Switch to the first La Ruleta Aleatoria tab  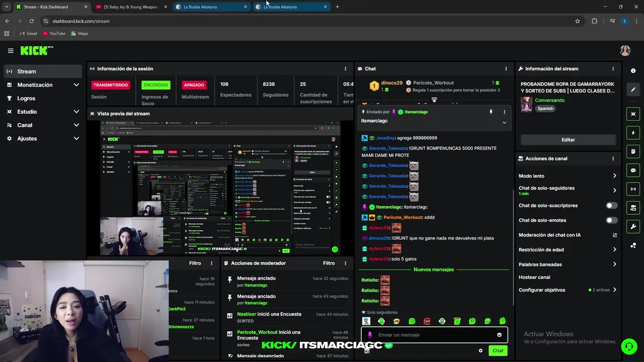click(211, 7)
